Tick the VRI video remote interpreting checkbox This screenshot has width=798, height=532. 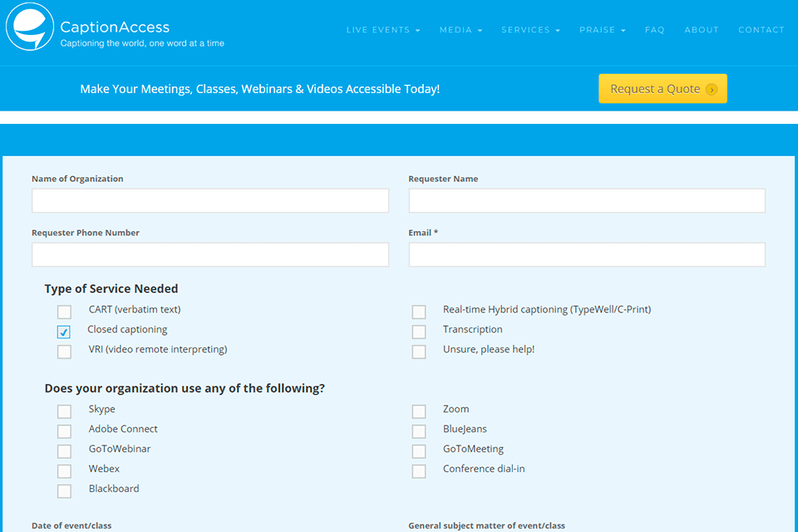click(x=64, y=352)
